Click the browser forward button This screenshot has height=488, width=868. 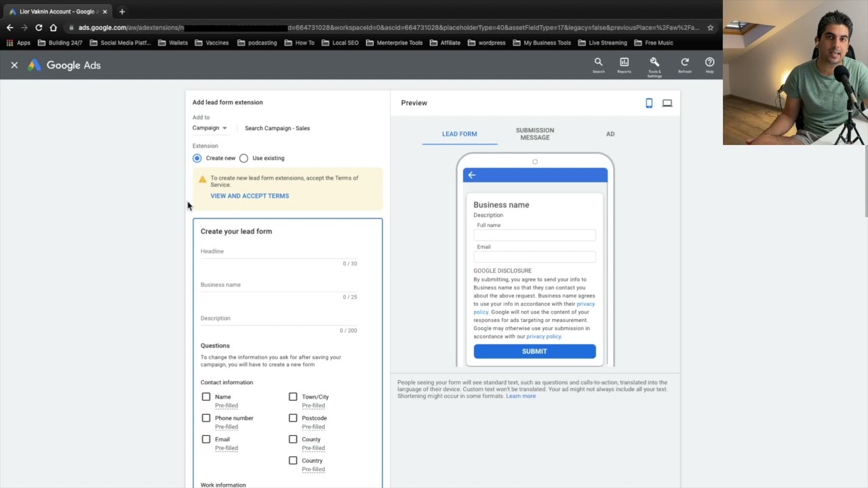coord(24,28)
